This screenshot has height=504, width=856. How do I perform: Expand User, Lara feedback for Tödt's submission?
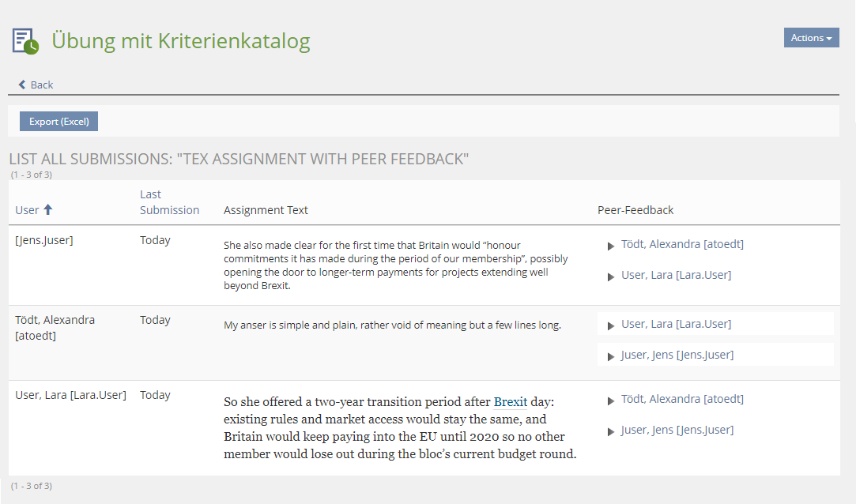click(611, 325)
